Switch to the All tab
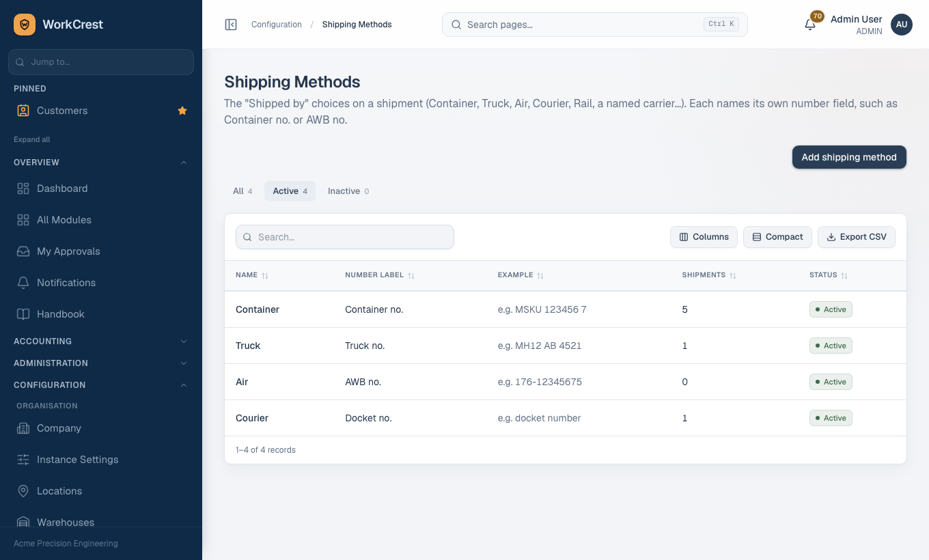 (242, 191)
